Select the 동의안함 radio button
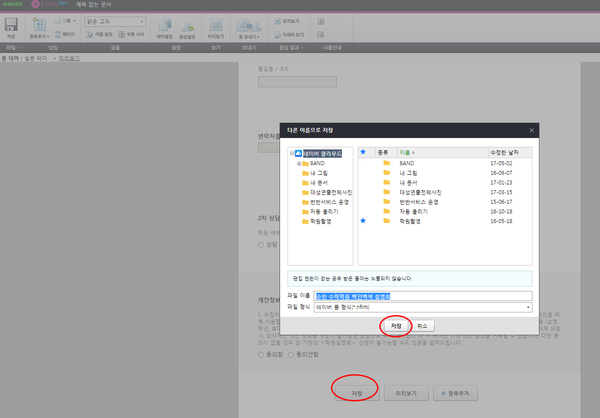The width and height of the screenshot is (600, 418). (291, 355)
